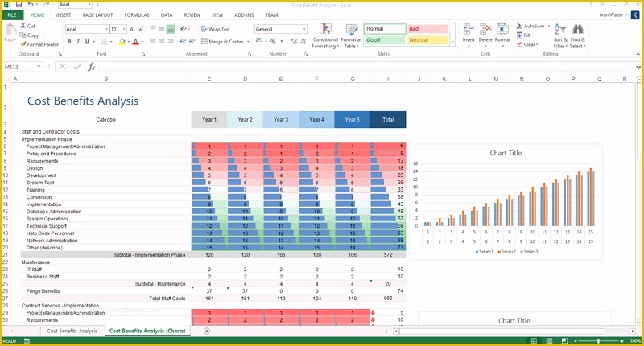Click the Year 5 column header cell
Image resolution: width=644 pixels, height=346 pixels.
tap(352, 119)
